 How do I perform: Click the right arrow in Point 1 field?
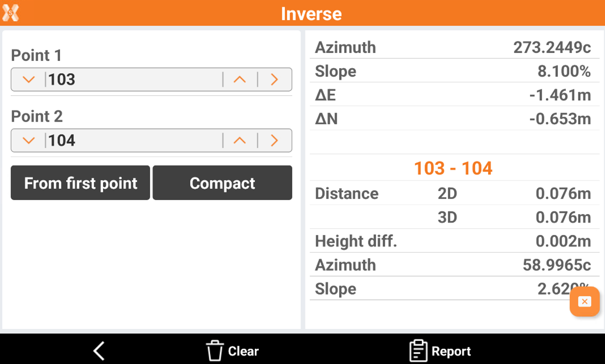pyautogui.click(x=274, y=79)
